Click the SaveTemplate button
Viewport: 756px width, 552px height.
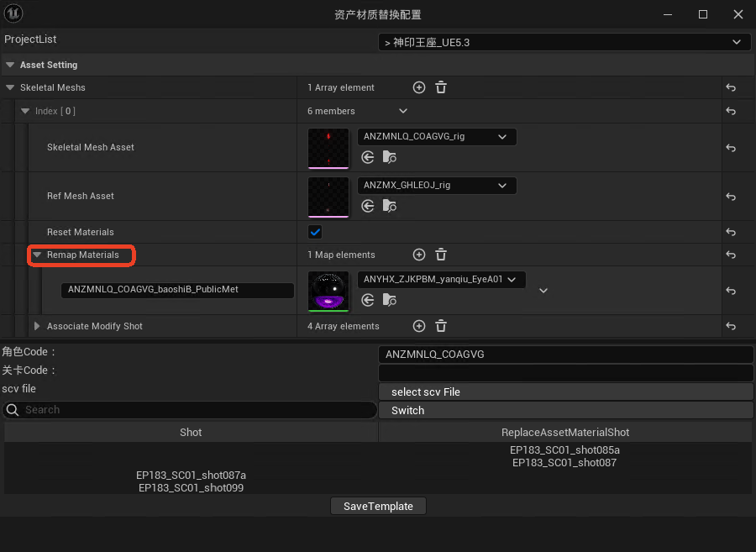[378, 506]
